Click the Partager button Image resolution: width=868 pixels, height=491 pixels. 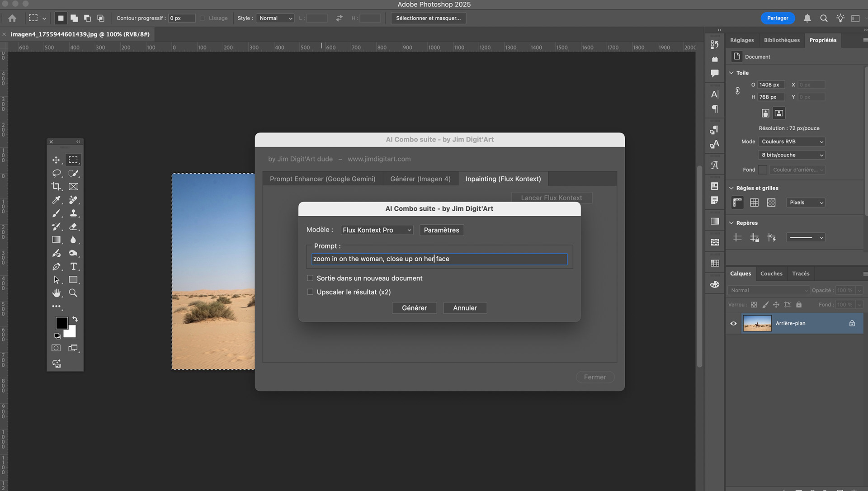point(778,18)
